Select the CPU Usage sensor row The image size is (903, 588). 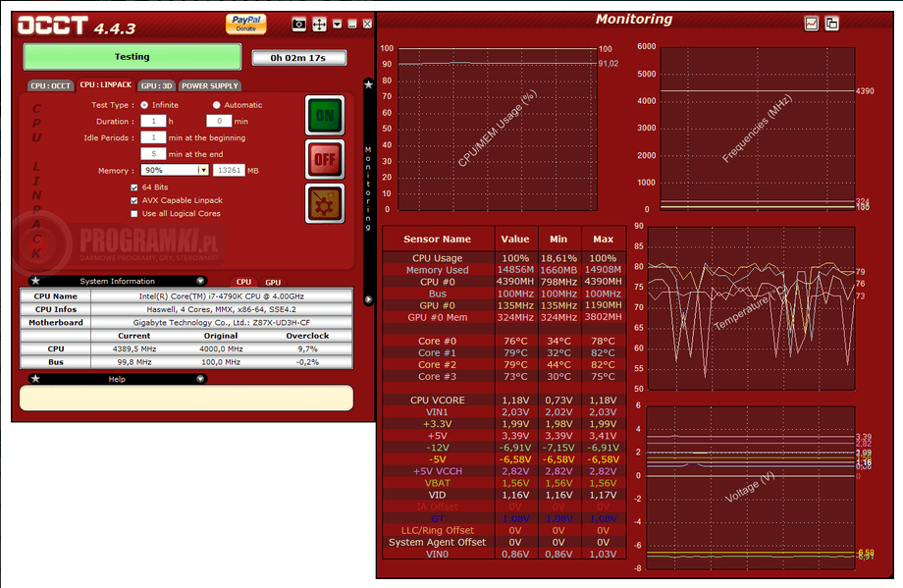point(504,258)
